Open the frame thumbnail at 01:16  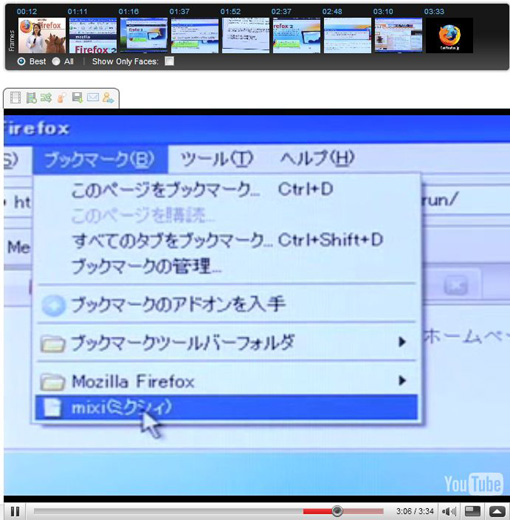(144, 35)
